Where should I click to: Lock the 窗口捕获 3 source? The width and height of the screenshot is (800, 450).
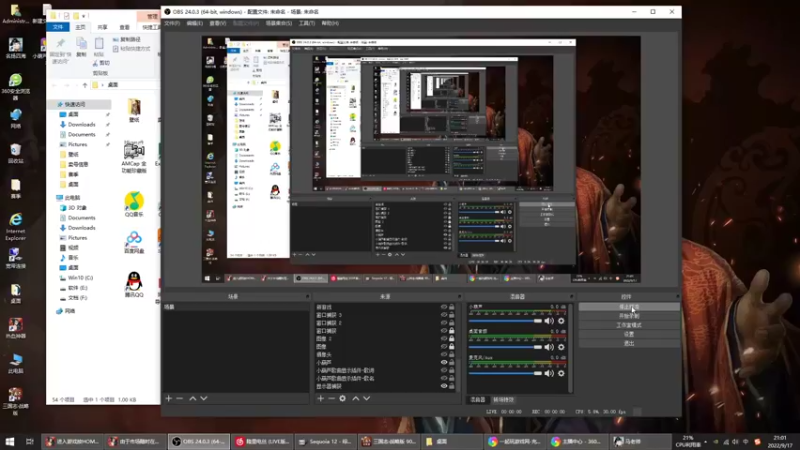pyautogui.click(x=452, y=315)
